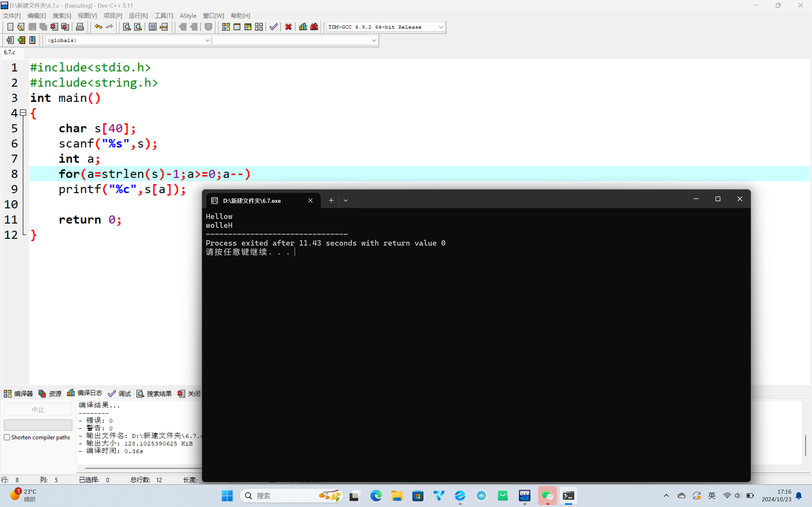812x507 pixels.
Task: Click the profile analysis bar chart icon
Action: [x=303, y=27]
